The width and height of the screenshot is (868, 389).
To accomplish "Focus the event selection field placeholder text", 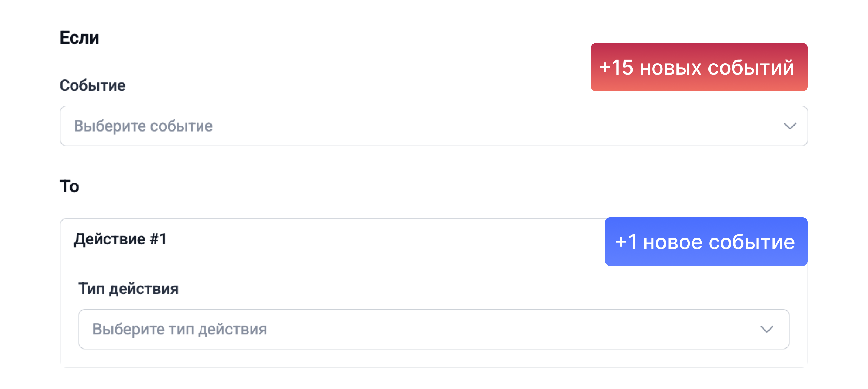I will coord(143,126).
